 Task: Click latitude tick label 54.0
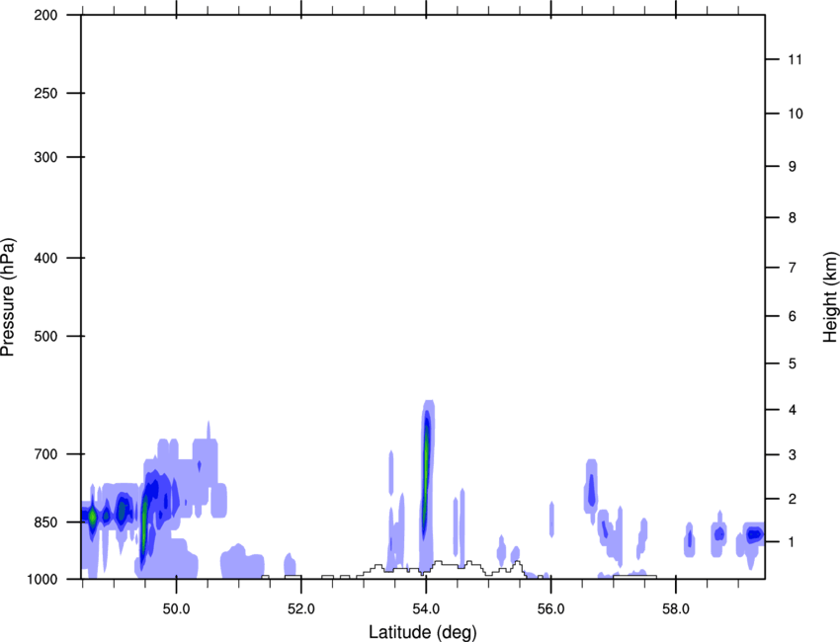point(427,609)
